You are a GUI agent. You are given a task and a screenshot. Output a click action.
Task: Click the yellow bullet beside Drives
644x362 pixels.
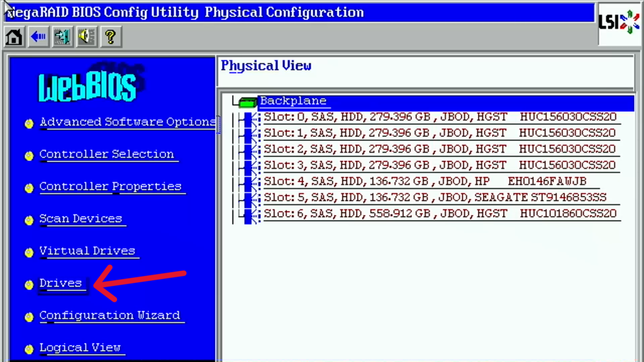click(x=29, y=285)
